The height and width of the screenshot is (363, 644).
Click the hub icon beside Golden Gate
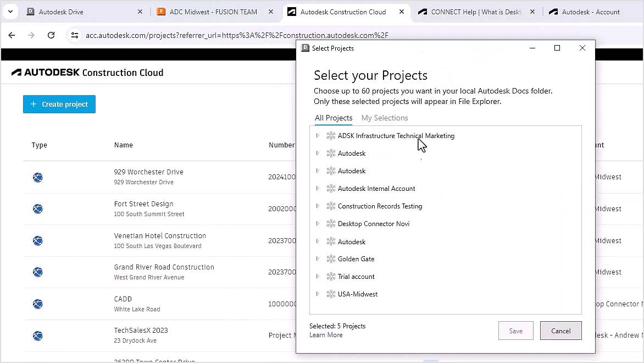click(331, 259)
